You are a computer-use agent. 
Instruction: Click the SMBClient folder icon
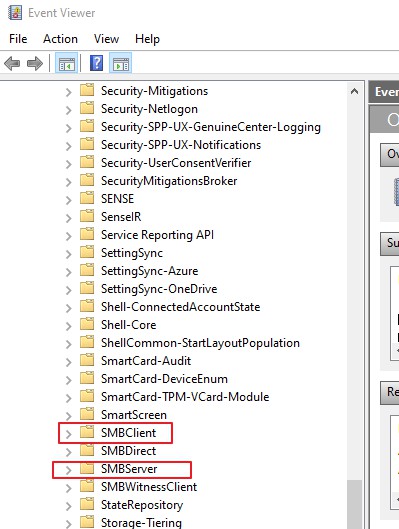[87, 432]
